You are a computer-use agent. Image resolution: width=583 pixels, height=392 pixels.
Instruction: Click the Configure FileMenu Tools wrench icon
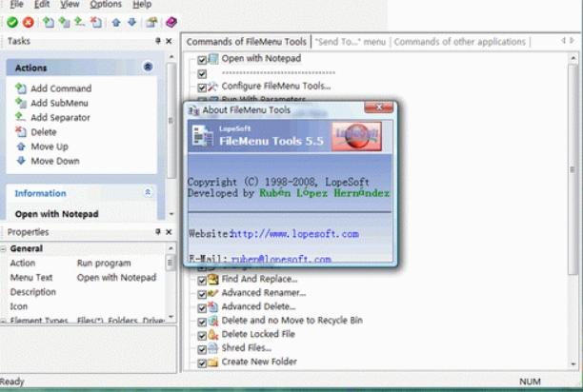point(212,87)
